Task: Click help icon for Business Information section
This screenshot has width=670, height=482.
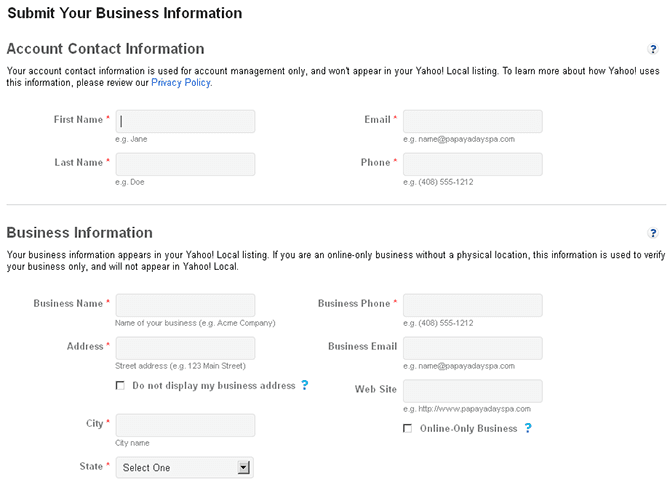Action: pyautogui.click(x=653, y=233)
